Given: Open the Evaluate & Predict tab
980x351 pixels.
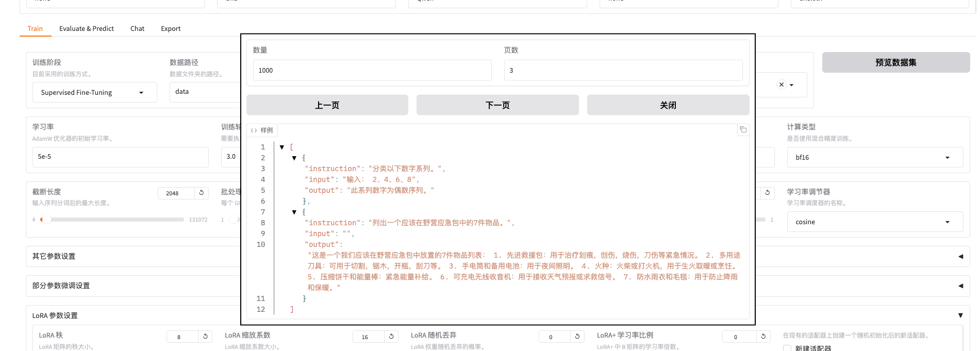Looking at the screenshot, I should 87,28.
